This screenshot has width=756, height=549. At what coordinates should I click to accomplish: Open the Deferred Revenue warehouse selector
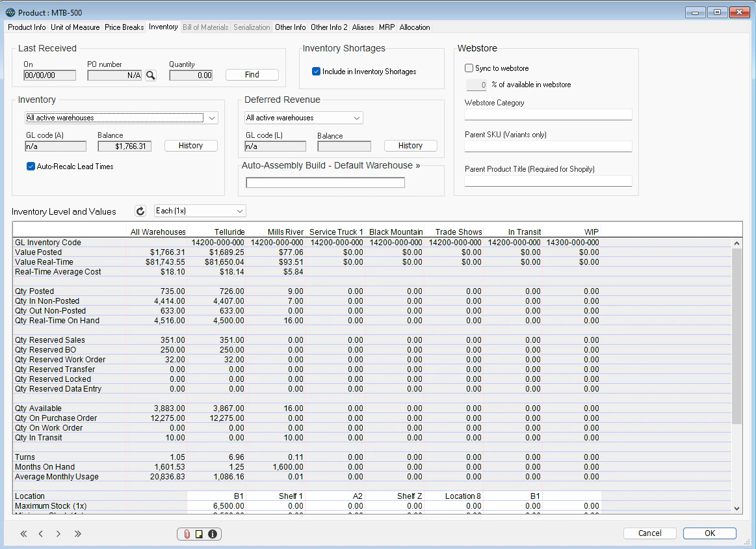(355, 117)
